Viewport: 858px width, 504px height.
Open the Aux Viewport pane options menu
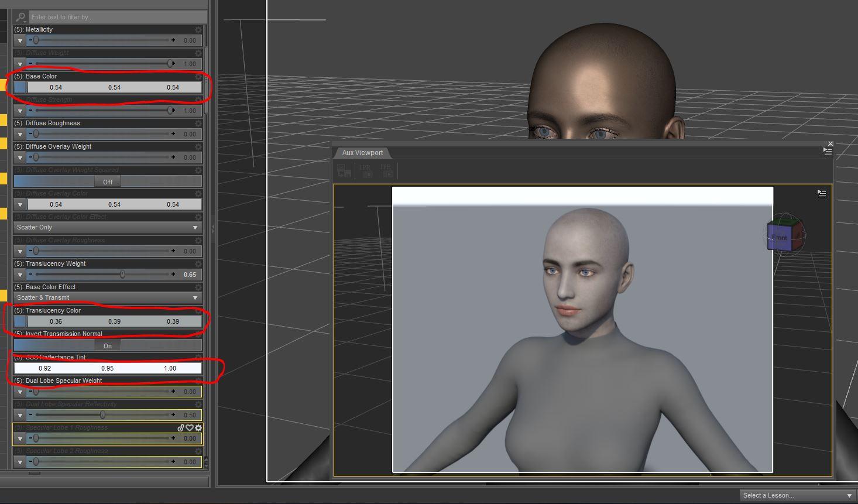pos(828,152)
